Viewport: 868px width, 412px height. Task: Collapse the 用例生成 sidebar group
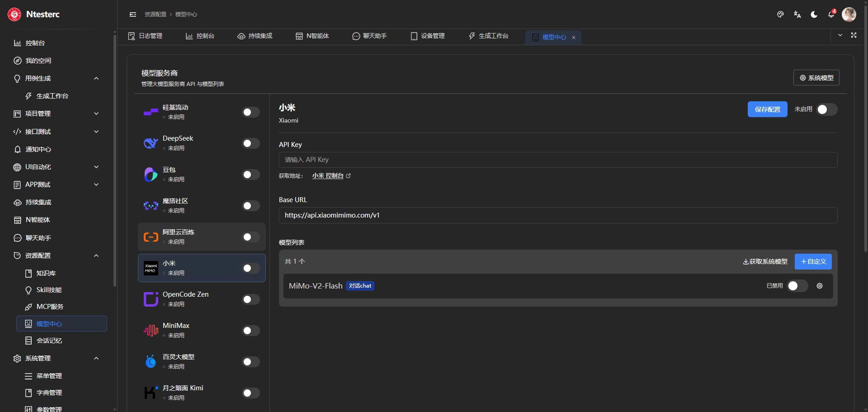click(96, 78)
